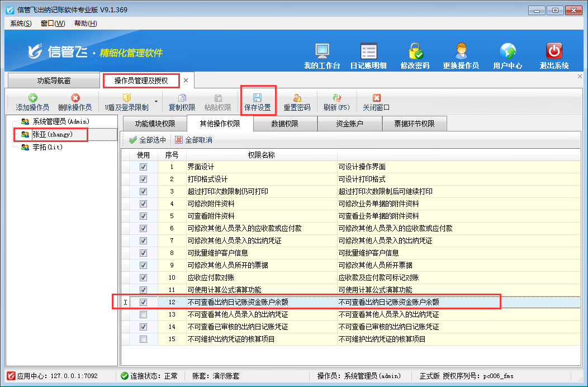Image resolution: width=588 pixels, height=387 pixels.
Task: Click 全部取消 button
Action: pyautogui.click(x=193, y=140)
